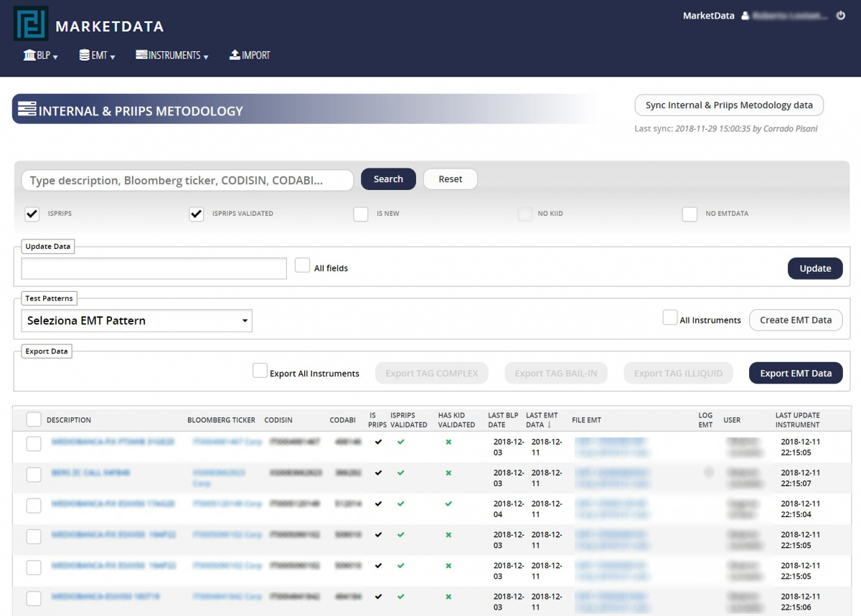Click the Search button

[x=388, y=179]
